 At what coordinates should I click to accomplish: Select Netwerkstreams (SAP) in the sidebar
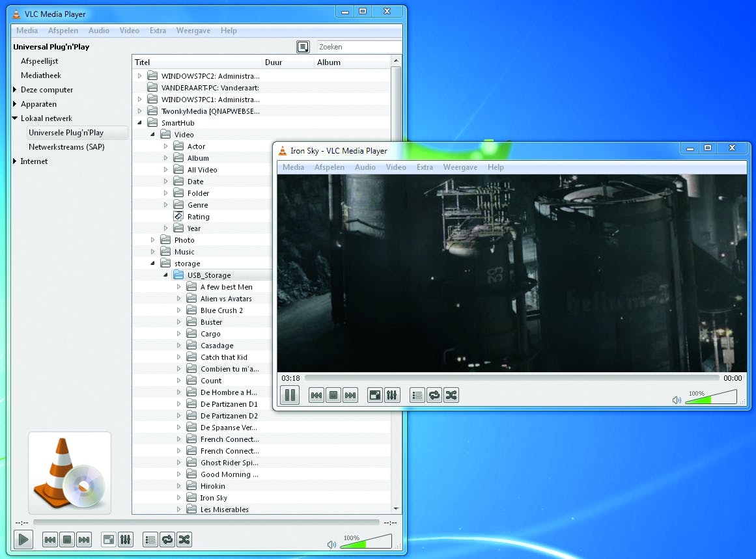[66, 147]
